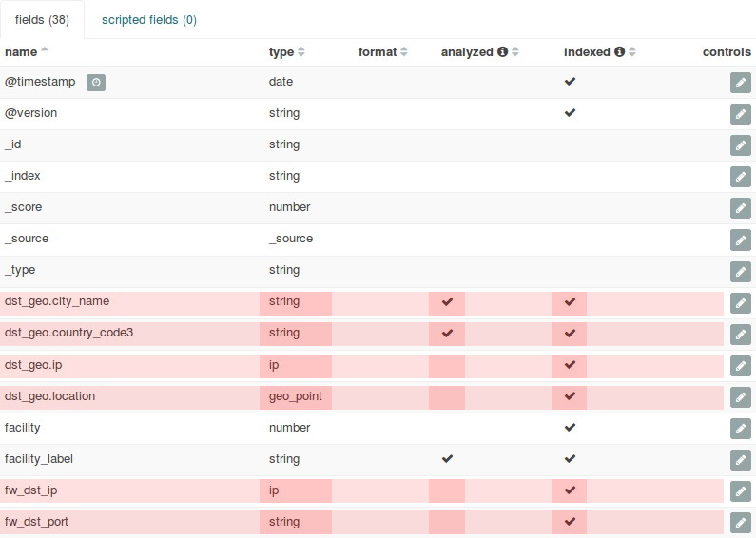Click pencil icon for dst_geo.location row
The image size is (756, 538).
(740, 396)
